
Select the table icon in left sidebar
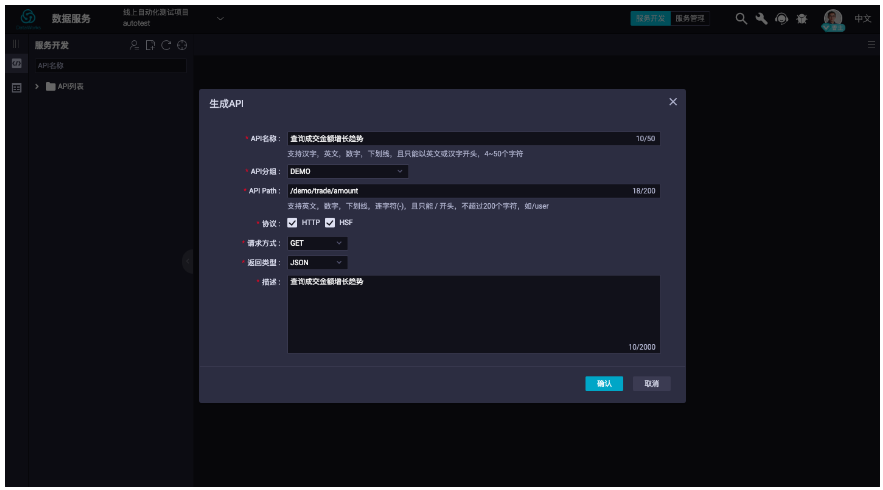click(16, 88)
